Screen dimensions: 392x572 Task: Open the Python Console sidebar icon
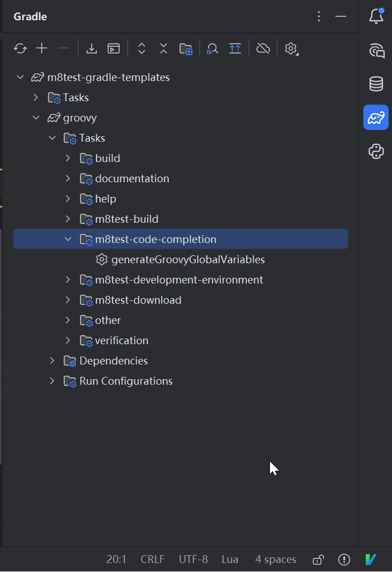[376, 151]
